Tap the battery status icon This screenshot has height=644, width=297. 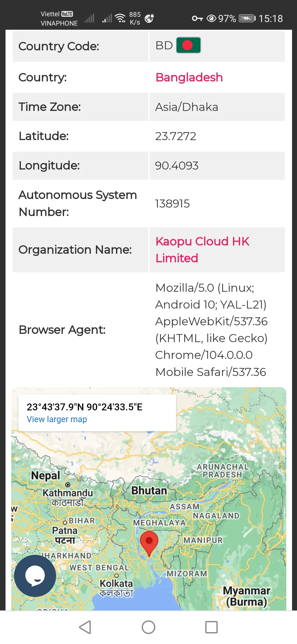[x=247, y=18]
